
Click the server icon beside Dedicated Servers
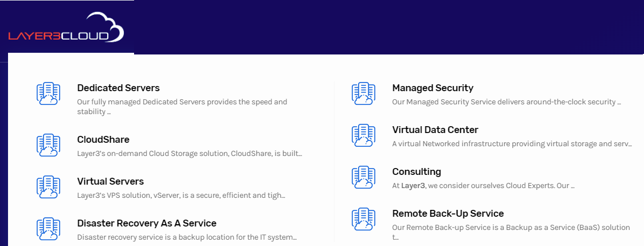coord(48,93)
